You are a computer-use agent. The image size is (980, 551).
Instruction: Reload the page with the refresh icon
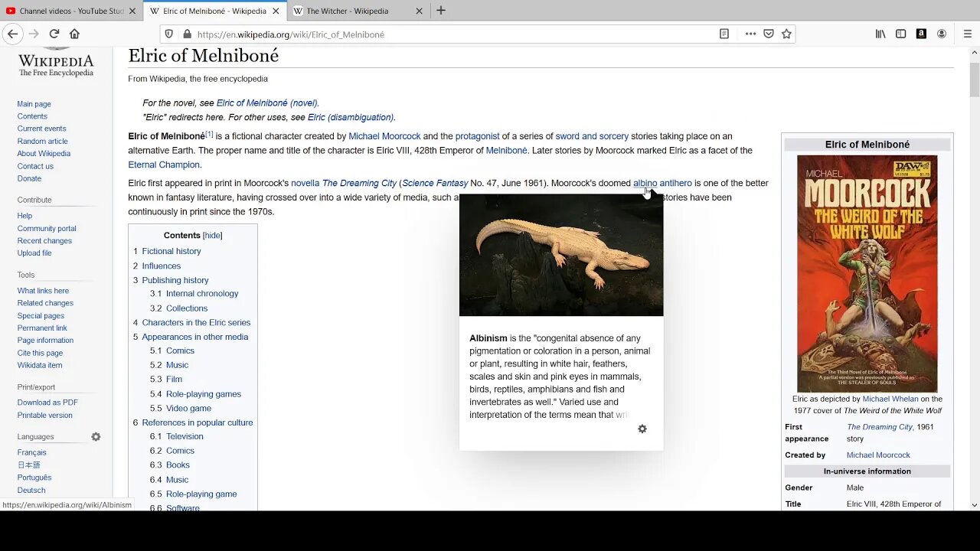click(54, 34)
